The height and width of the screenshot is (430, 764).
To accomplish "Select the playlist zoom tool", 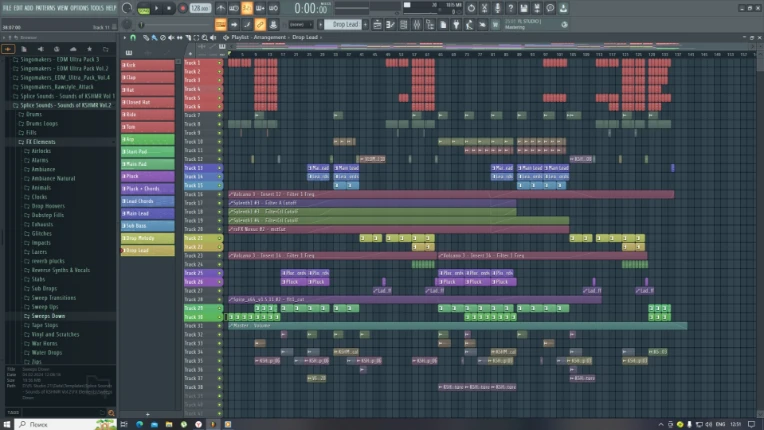I will pos(205,37).
